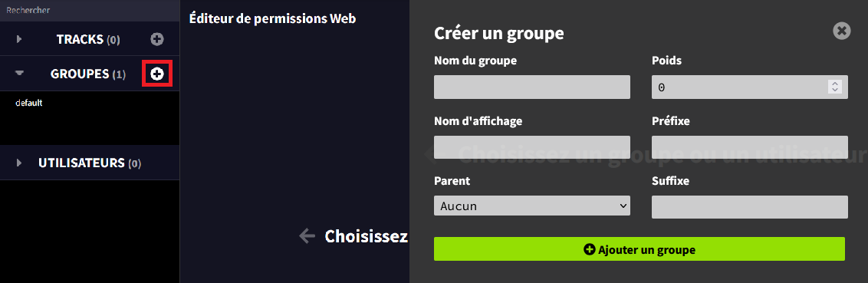Viewport: 868px width, 283px height.
Task: Click the Suffixe input field
Action: click(750, 207)
